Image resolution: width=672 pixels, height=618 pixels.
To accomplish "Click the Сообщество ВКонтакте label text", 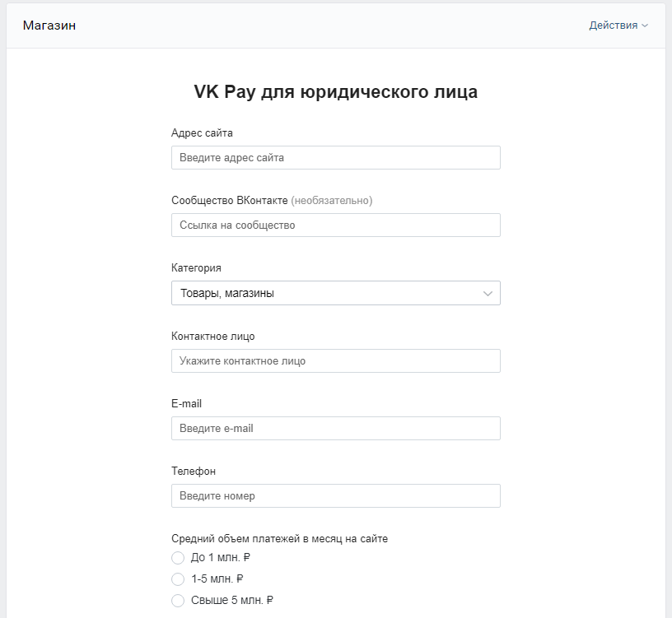I will point(229,200).
